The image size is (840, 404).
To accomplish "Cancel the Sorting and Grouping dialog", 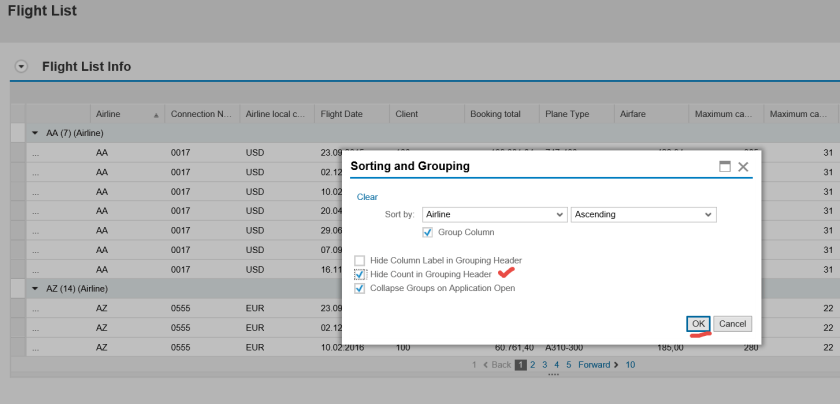I will [732, 324].
